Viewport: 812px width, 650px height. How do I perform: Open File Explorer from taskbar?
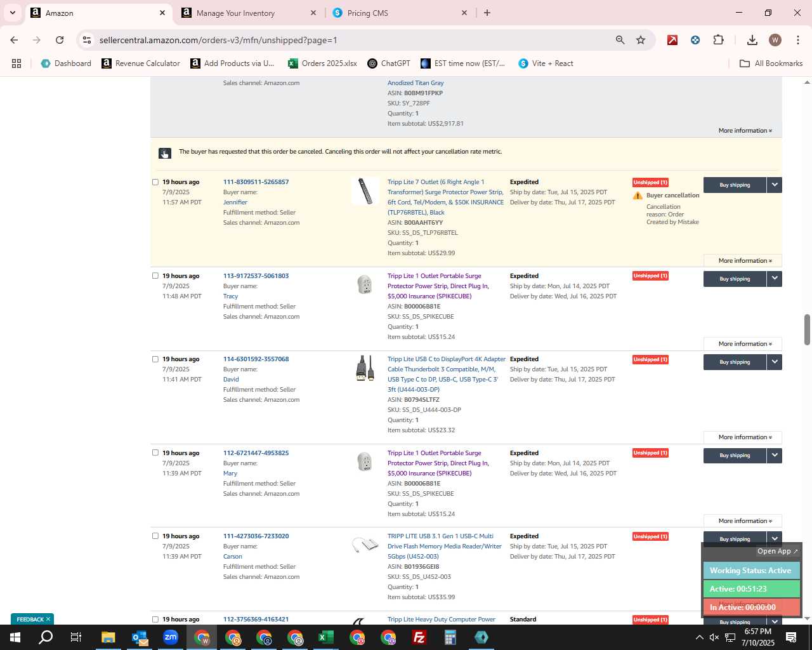coord(108,637)
